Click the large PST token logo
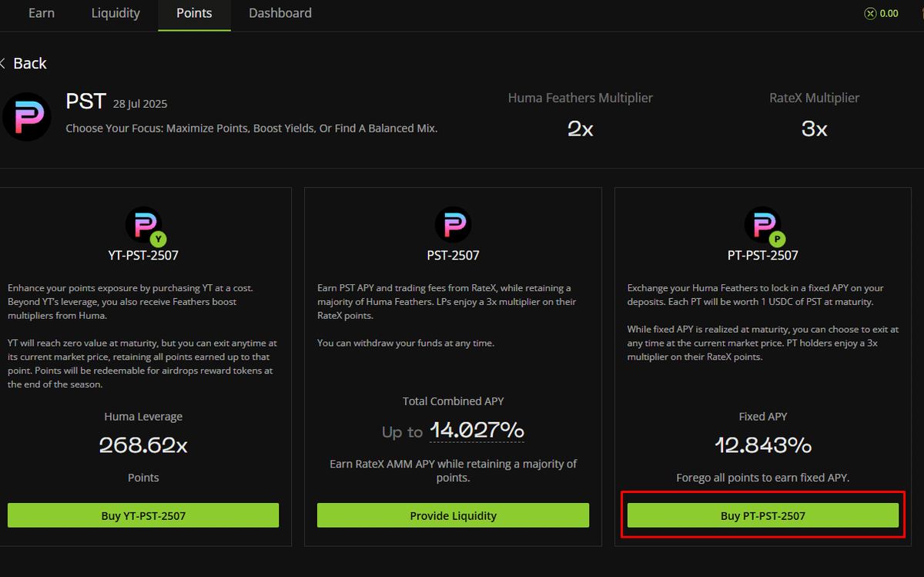The height and width of the screenshot is (577, 924). point(27,116)
